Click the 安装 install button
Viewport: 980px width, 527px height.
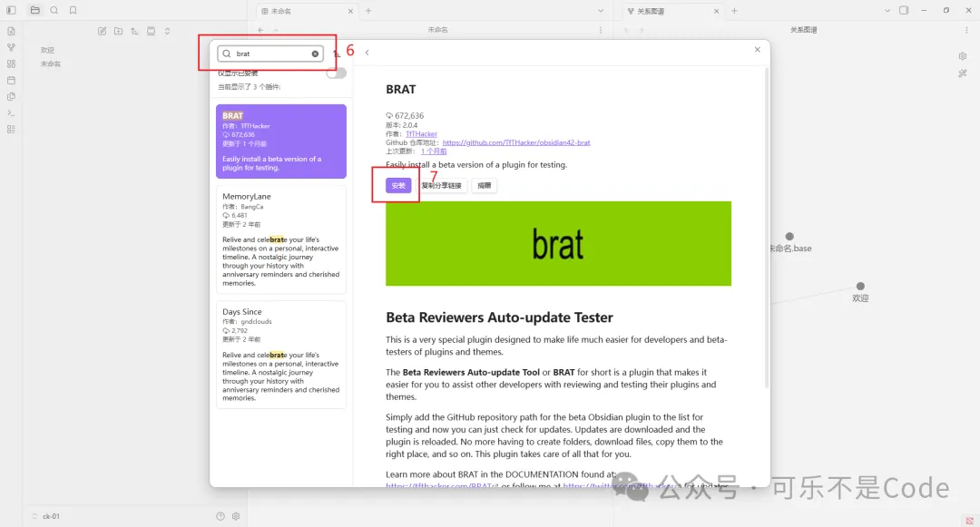[398, 185]
